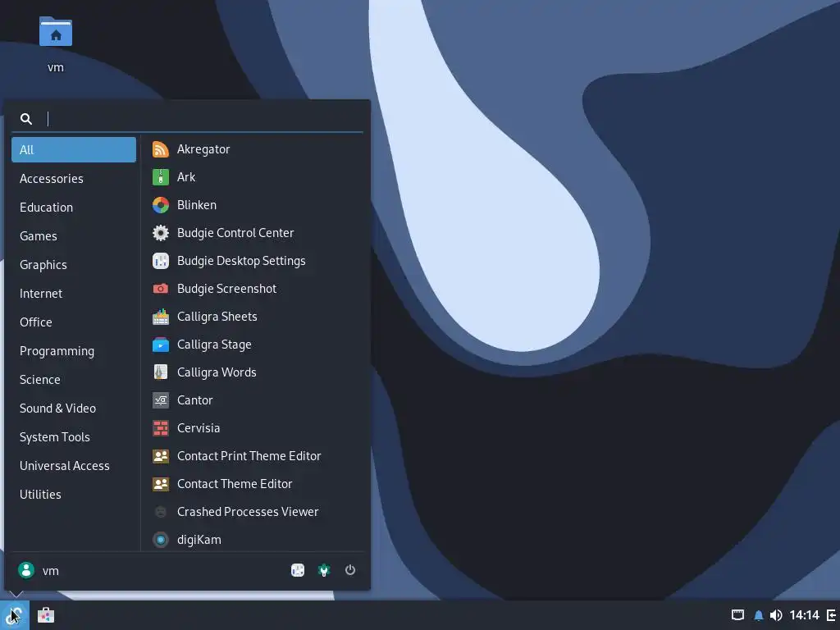
Task: Launch Cervisia brick icon
Action: click(161, 428)
